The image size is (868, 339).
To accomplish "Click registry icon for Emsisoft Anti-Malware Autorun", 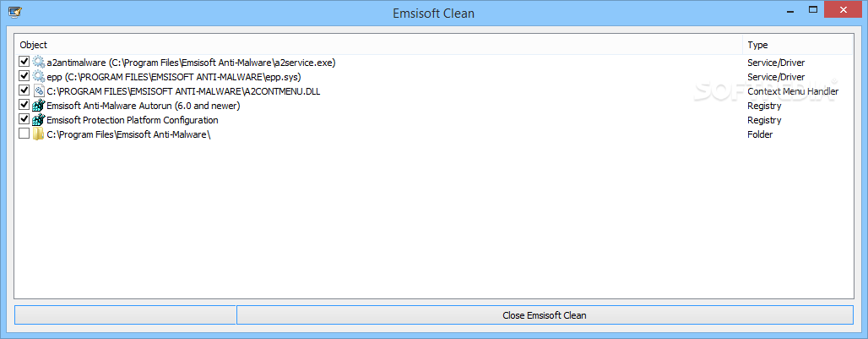I will click(x=38, y=105).
